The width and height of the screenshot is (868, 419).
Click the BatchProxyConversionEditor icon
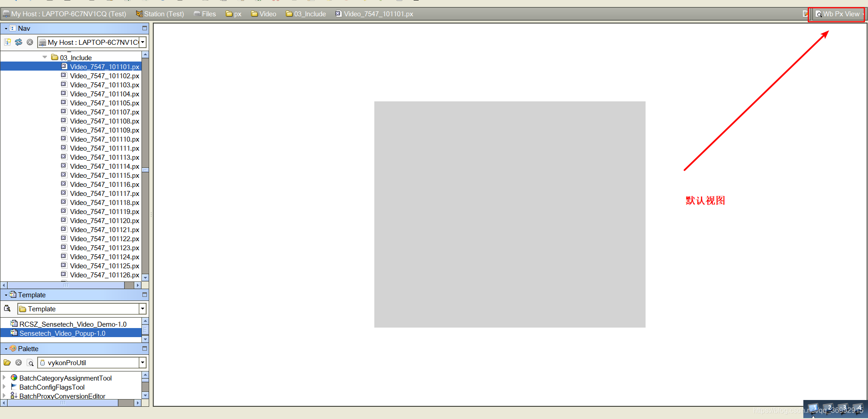tap(14, 395)
